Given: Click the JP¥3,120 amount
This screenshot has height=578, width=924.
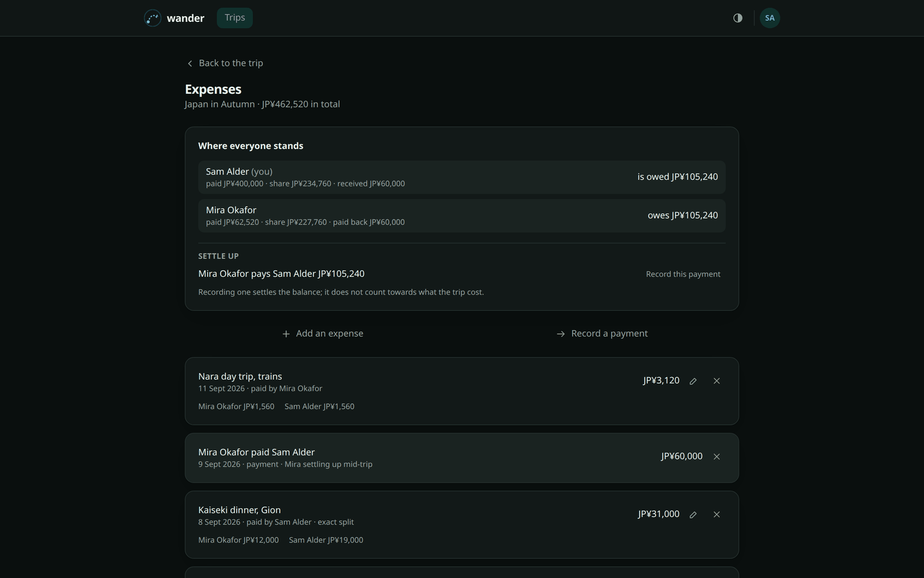Looking at the screenshot, I should pos(661,380).
